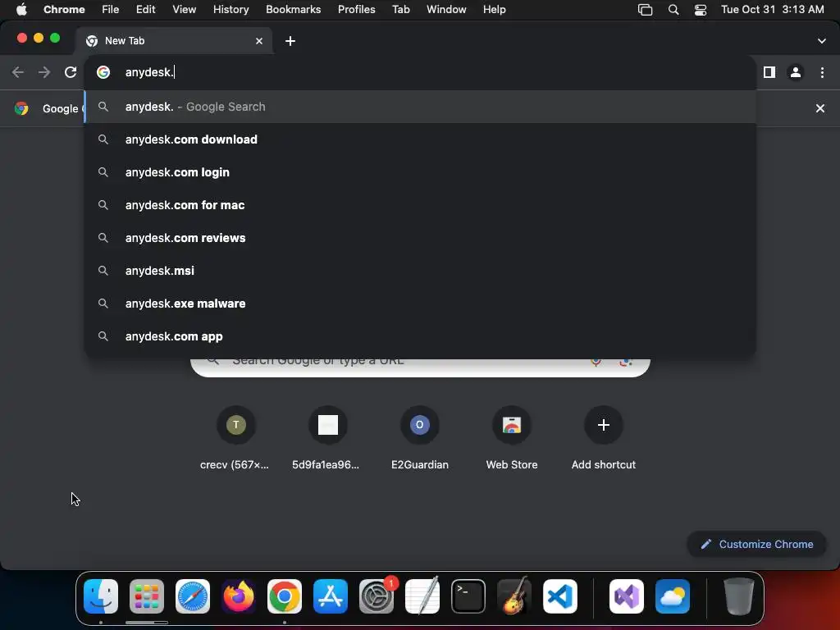Open Finder from the Dock
Viewport: 840px width, 630px height.
click(x=101, y=596)
